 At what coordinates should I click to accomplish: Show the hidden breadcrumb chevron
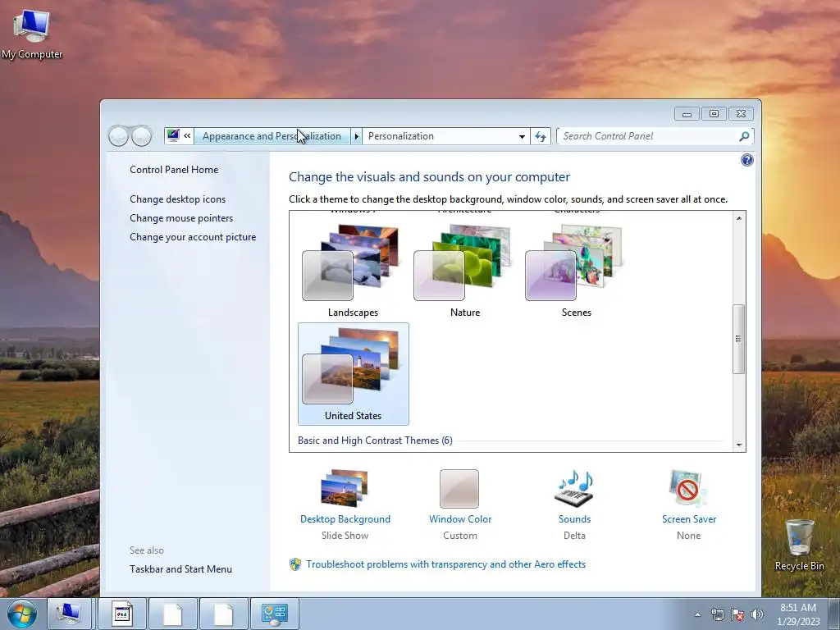pos(187,135)
